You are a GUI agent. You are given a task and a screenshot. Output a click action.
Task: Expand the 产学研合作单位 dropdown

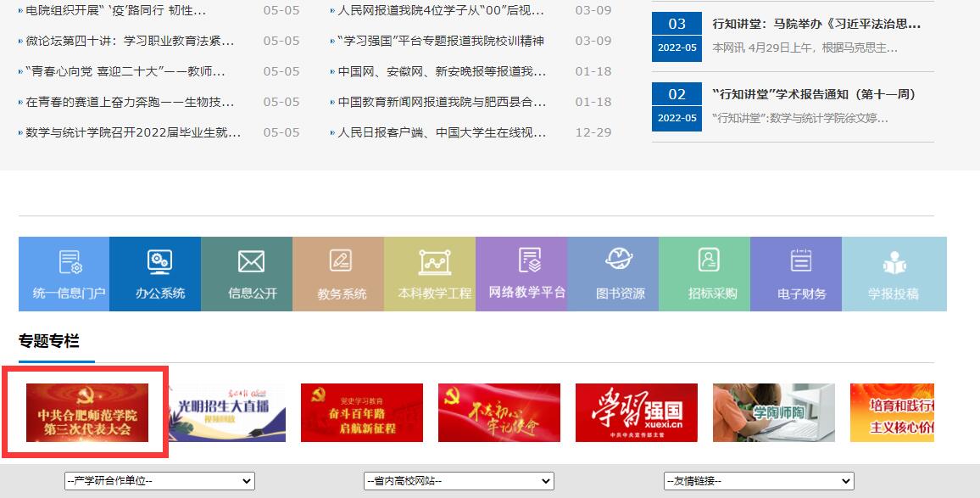coord(159,481)
